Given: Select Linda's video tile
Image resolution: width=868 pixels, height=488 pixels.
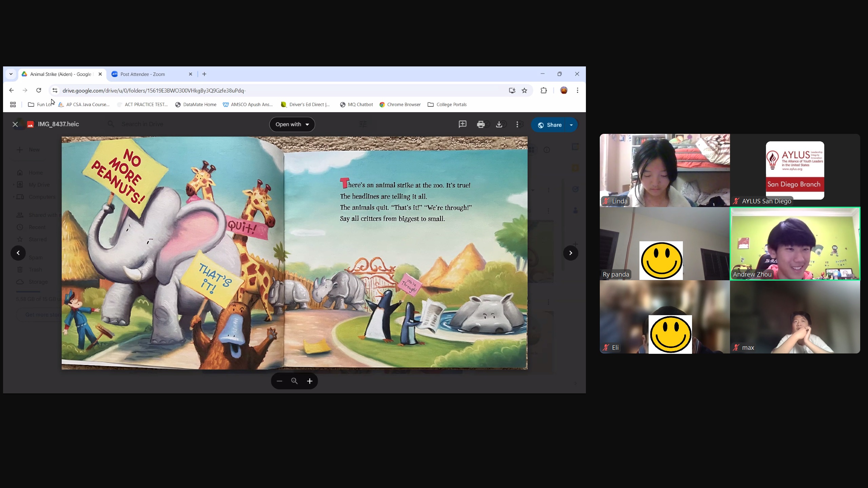Looking at the screenshot, I should [x=665, y=170].
